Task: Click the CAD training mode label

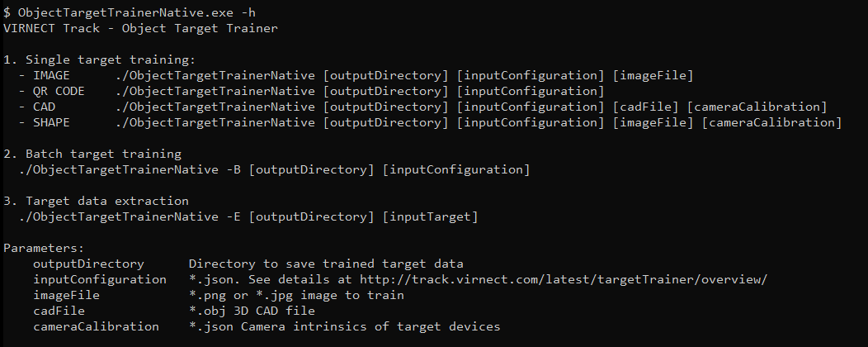Action: (45, 107)
